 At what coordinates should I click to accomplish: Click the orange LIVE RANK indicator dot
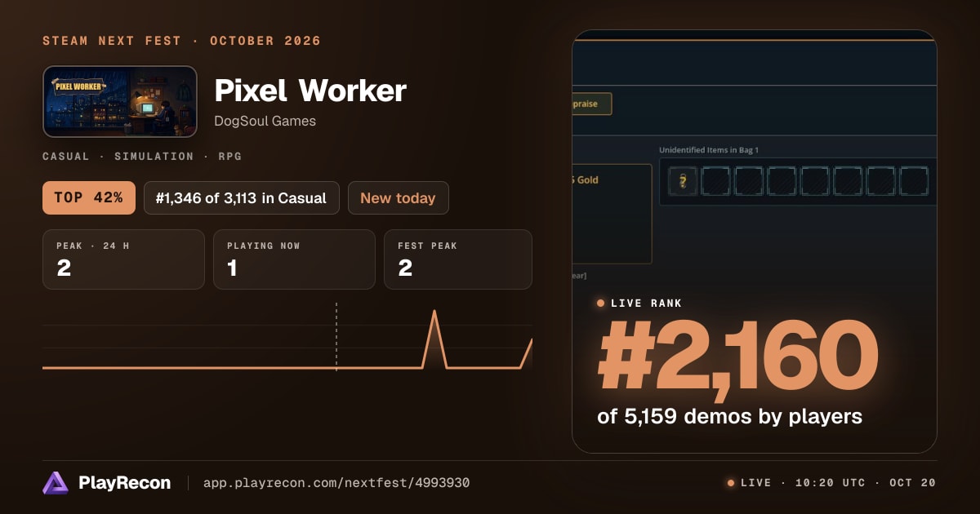coord(601,304)
